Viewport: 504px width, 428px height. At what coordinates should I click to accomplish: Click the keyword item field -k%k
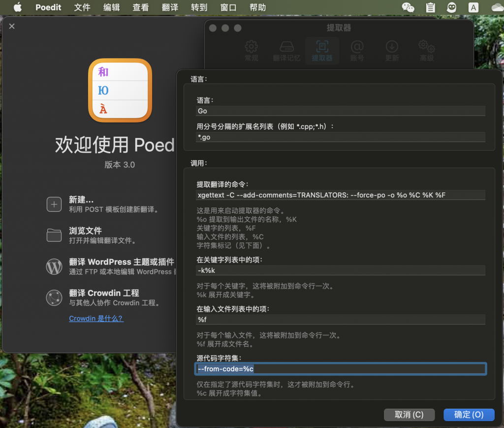341,270
